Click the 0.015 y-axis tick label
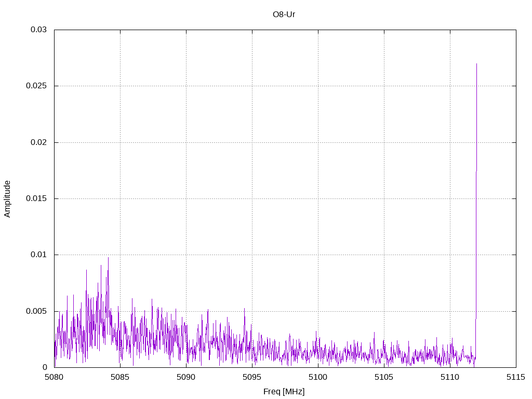The image size is (532, 399). [36, 198]
